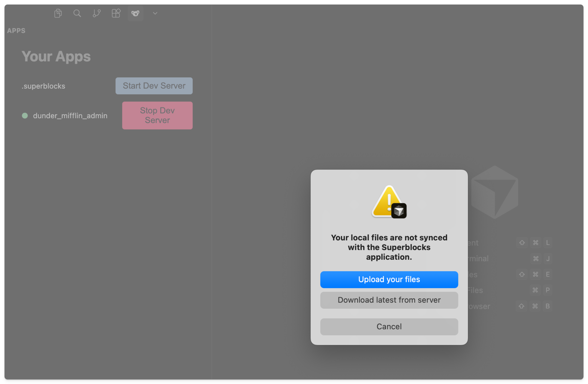588x384 pixels.
Task: Choose Download latest from server
Action: point(389,300)
